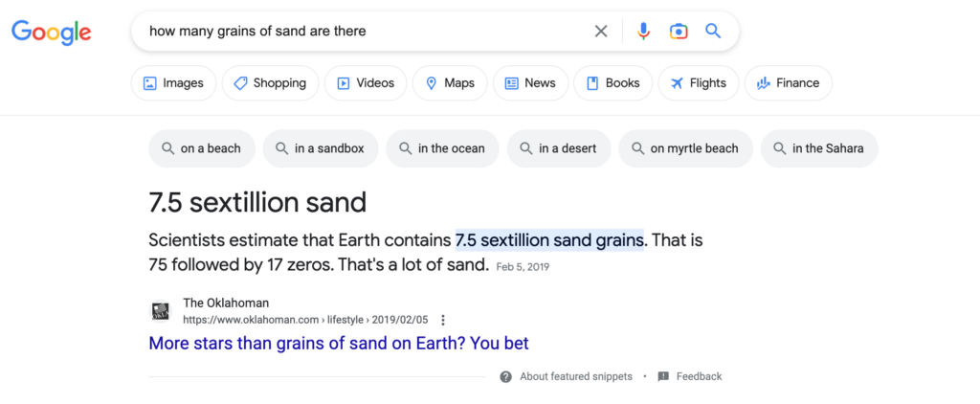
Task: Click the Google logo
Action: (x=52, y=32)
